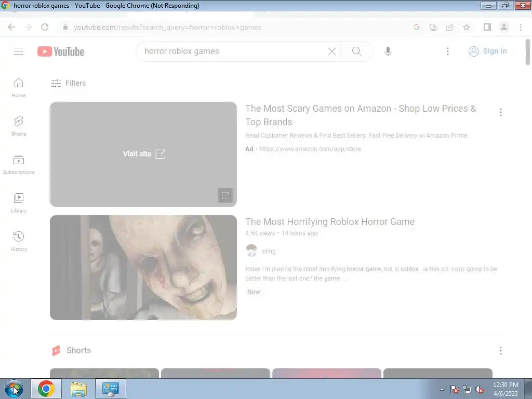Open the sting channel name
Viewport: 532px width, 399px height.
(x=269, y=251)
